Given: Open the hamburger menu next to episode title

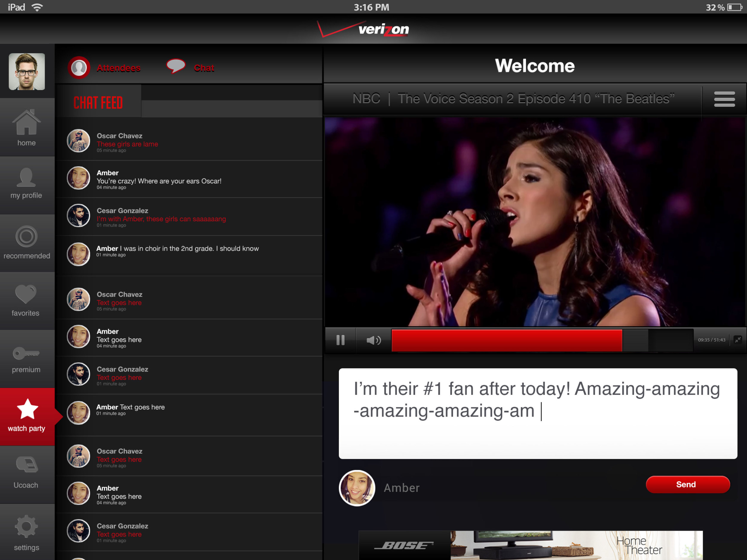Looking at the screenshot, I should tap(724, 99).
